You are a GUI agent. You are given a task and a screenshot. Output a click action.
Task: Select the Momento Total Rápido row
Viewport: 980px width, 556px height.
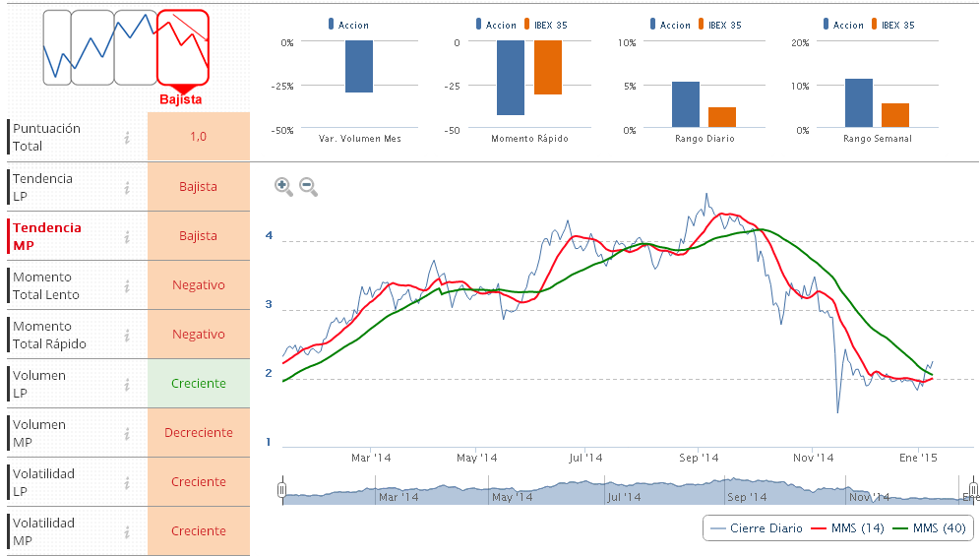pos(49,335)
